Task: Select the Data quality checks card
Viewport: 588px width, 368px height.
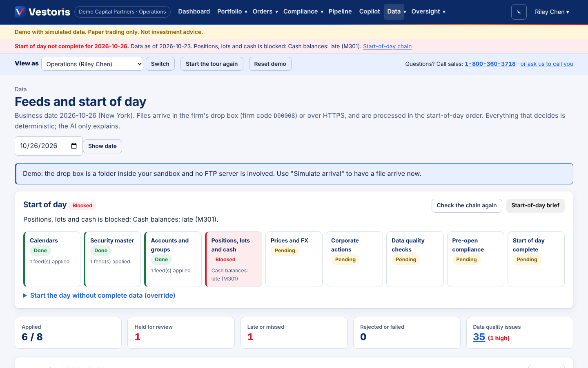Action: click(x=415, y=259)
